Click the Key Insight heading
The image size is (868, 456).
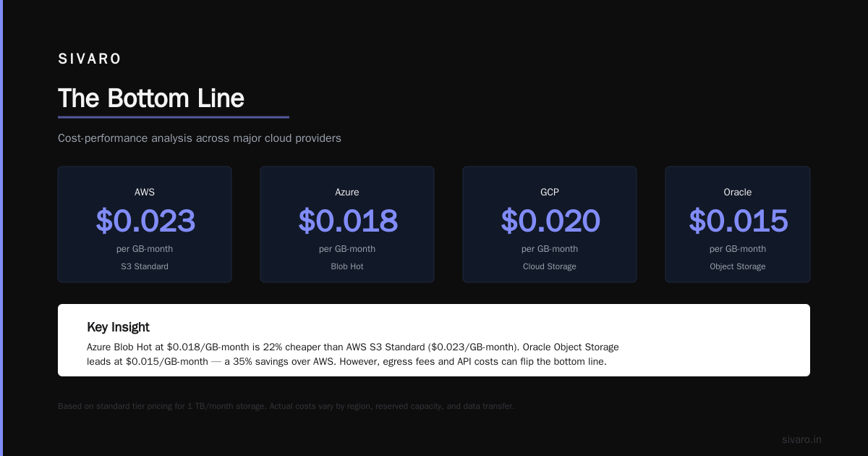tap(118, 327)
